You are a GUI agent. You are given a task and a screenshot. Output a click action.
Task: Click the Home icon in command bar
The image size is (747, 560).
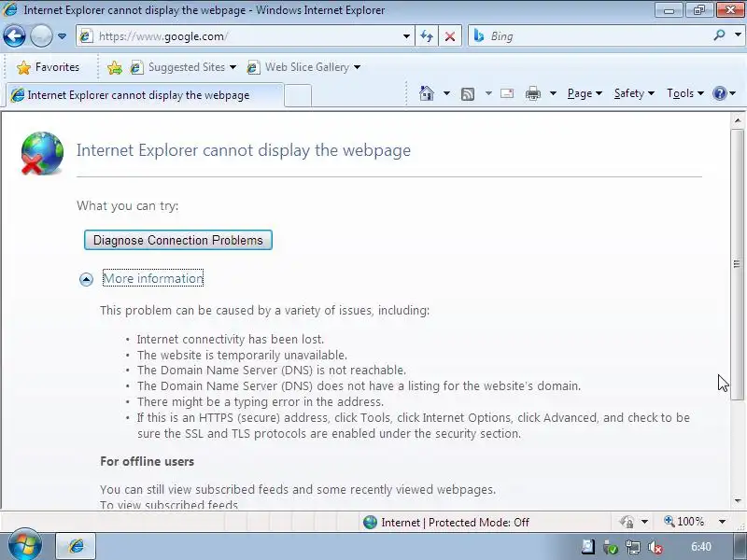coord(427,93)
